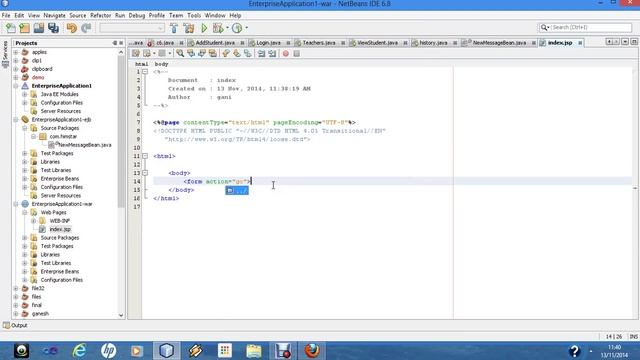640x360 pixels.
Task: Switch to the Login.java tab
Action: click(268, 42)
